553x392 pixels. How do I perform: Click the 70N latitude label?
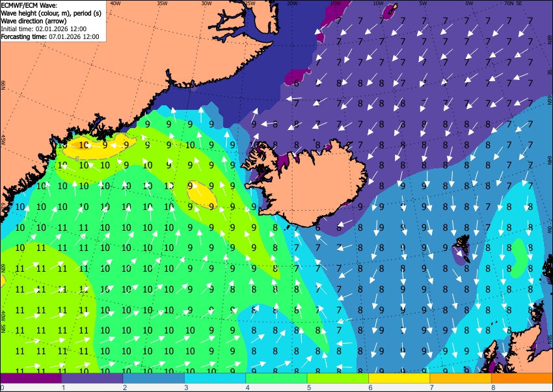click(509, 3)
